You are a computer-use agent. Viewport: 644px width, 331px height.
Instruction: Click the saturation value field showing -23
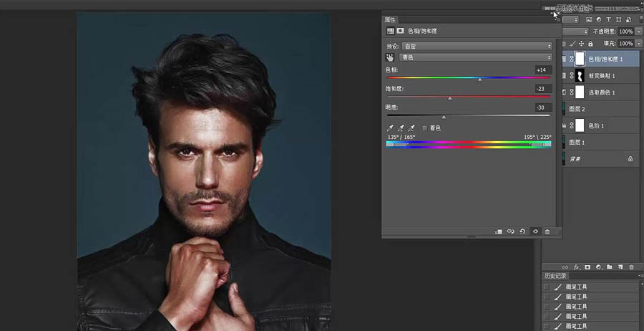[x=544, y=89]
